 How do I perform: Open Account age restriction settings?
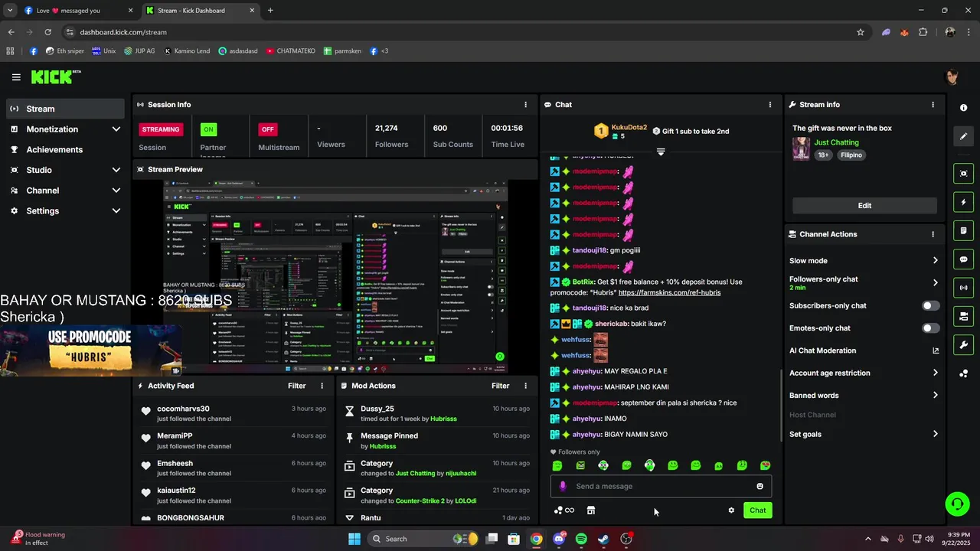864,373
